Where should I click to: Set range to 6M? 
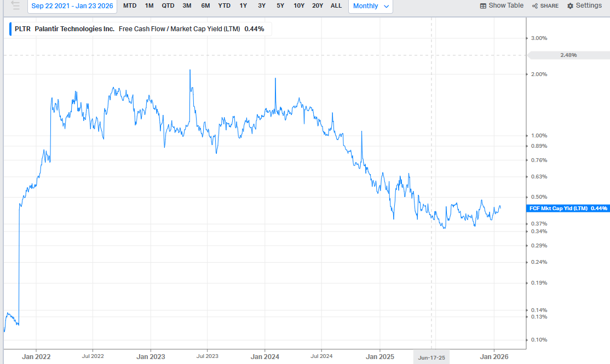coord(205,5)
